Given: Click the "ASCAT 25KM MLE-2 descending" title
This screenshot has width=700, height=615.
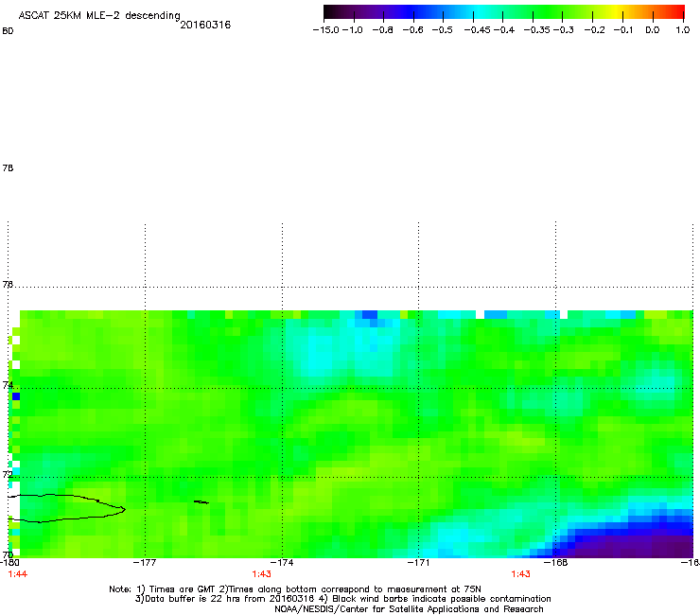Looking at the screenshot, I should tap(99, 15).
